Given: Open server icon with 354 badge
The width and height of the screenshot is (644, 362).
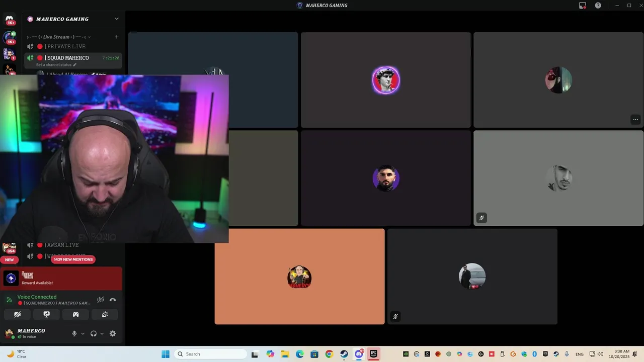Looking at the screenshot, I should pos(10,248).
